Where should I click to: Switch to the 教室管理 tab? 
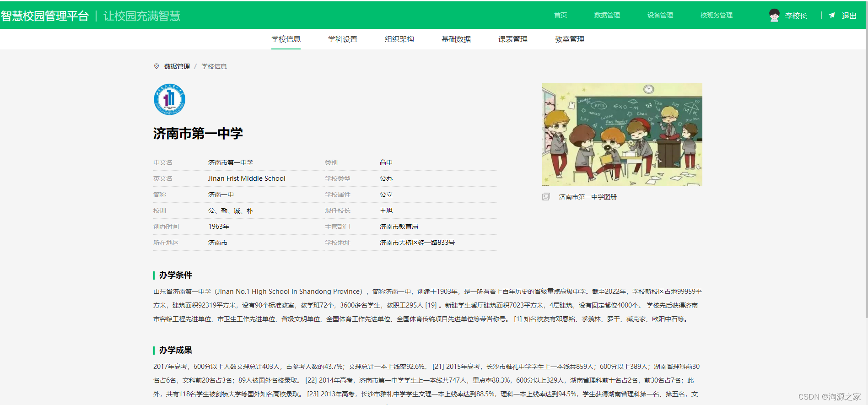[x=570, y=39]
